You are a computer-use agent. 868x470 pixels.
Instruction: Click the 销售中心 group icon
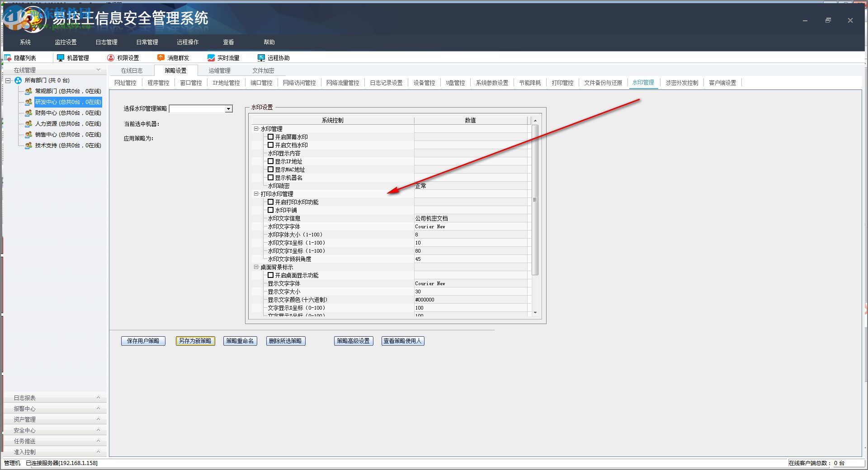coord(28,135)
